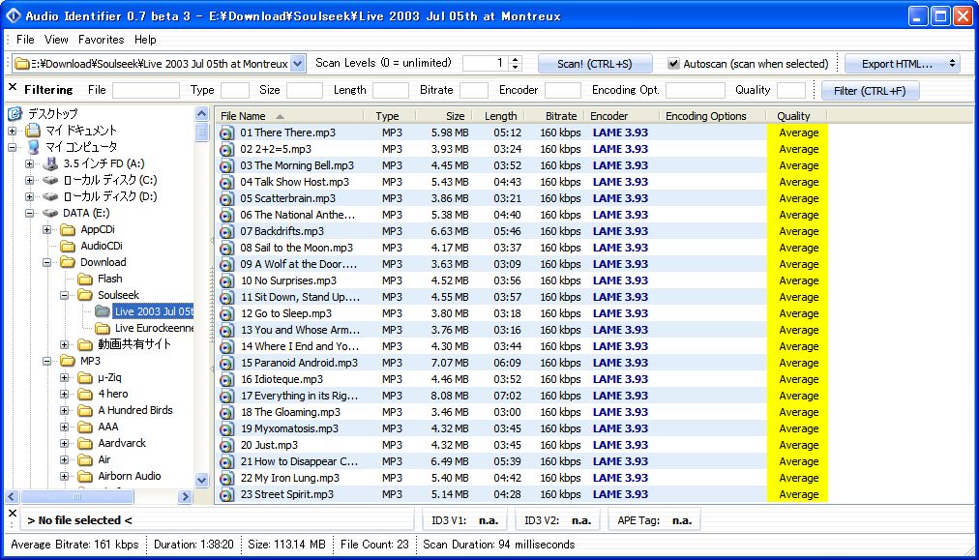979x560 pixels.
Task: Click the icon beside 07 Backdrifts.mp3
Action: point(226,231)
